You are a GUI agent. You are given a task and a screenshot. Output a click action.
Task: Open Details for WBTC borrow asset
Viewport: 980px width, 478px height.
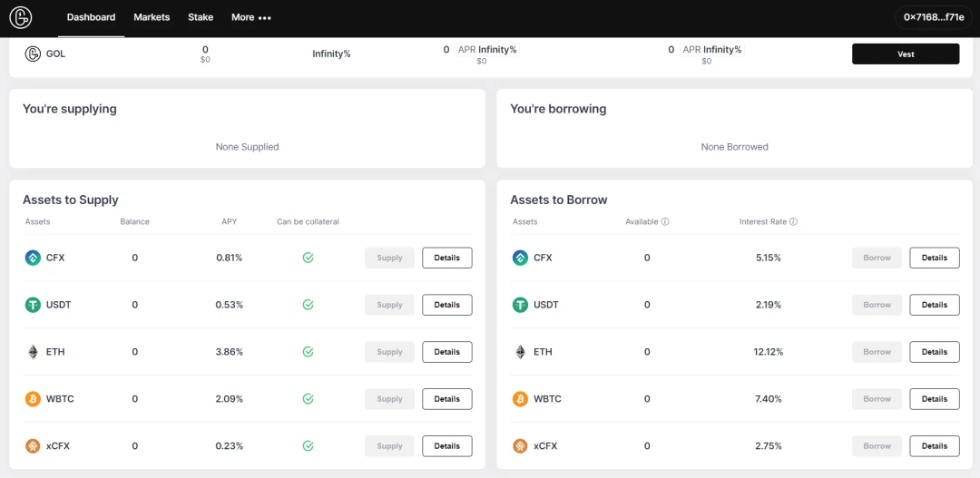pyautogui.click(x=934, y=399)
